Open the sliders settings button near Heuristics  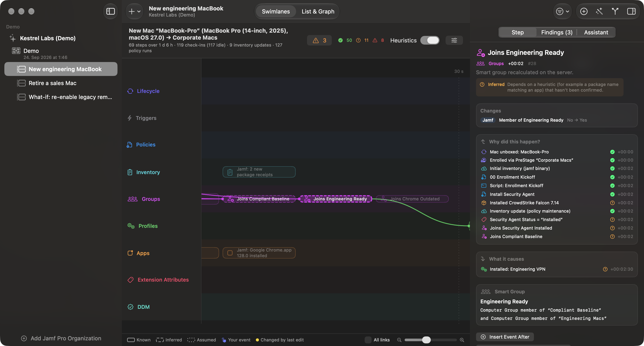pos(454,40)
